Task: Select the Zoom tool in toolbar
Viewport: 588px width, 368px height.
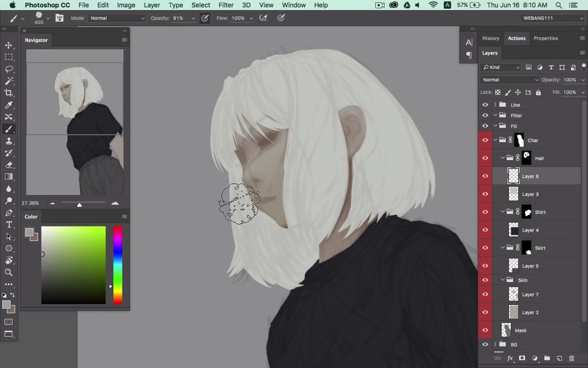Action: tap(9, 272)
